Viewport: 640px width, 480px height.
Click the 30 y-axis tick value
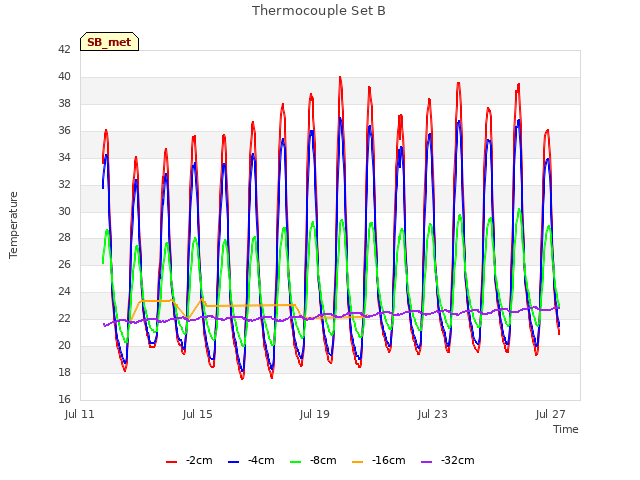(64, 211)
